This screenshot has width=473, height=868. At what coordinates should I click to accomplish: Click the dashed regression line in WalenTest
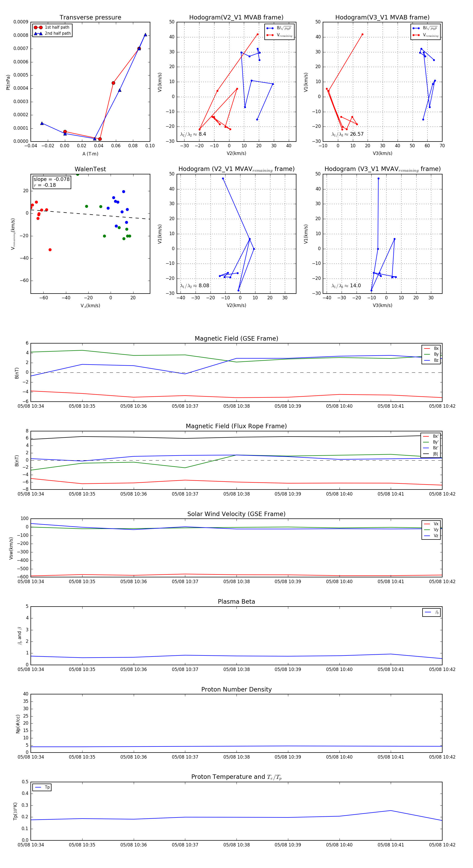pos(90,214)
